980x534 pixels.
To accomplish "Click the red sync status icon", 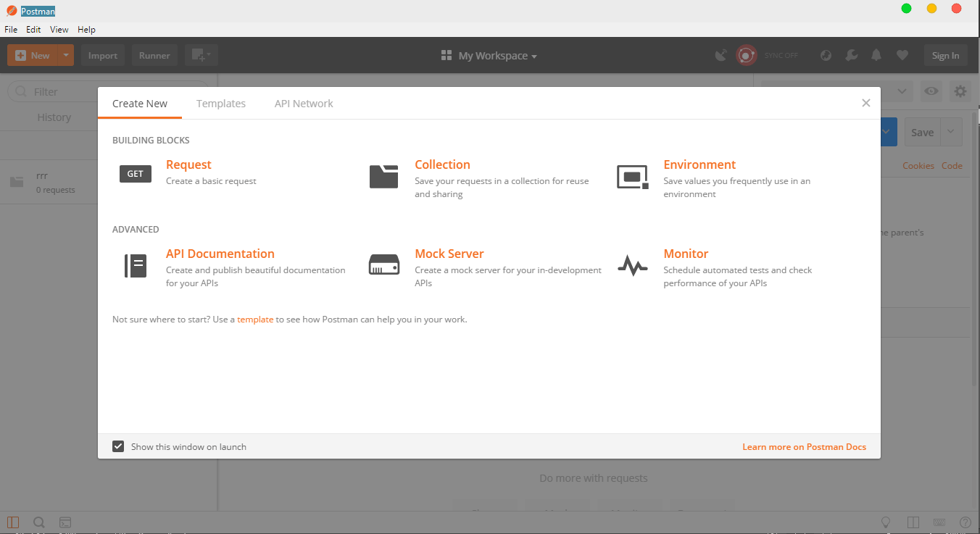I will pos(746,56).
